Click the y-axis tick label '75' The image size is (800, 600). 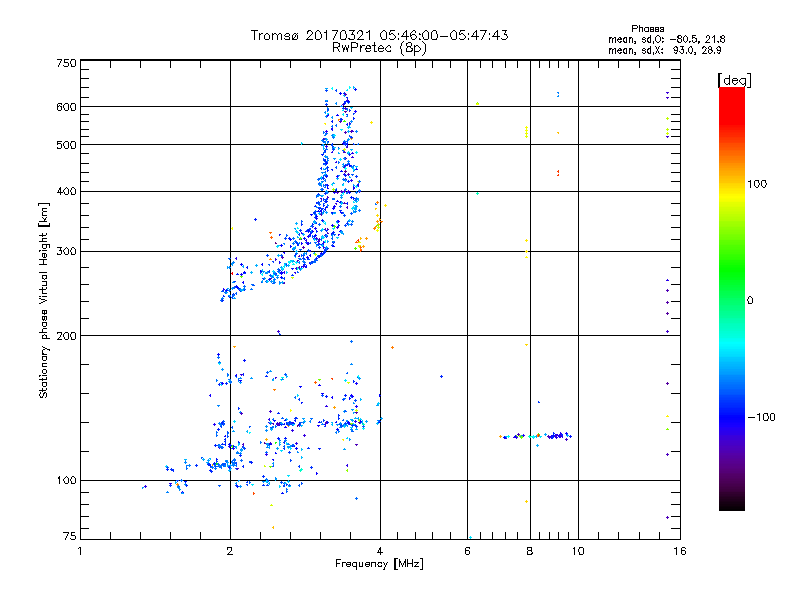click(70, 536)
